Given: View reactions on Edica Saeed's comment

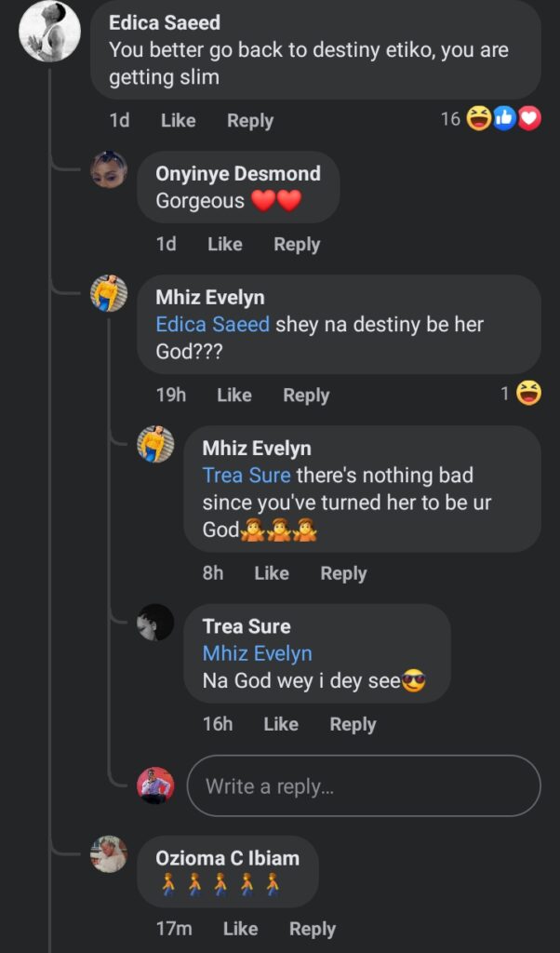Looking at the screenshot, I should 490,119.
